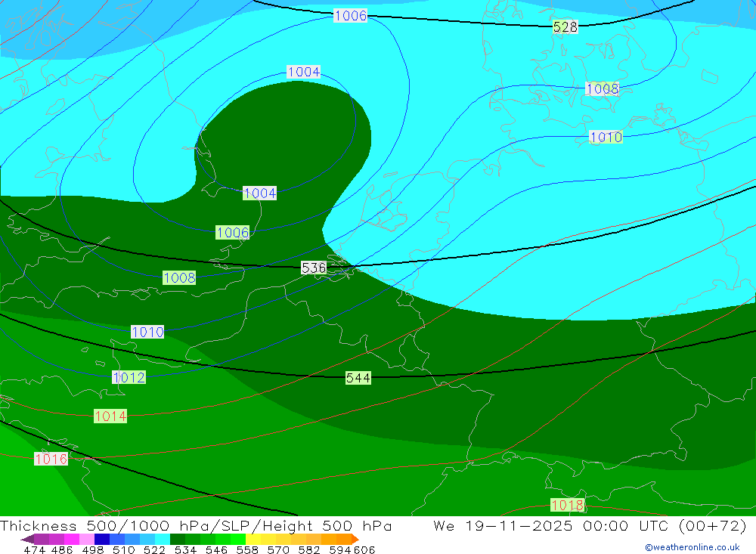
Task: Click the 606 legend value
Action: 364,549
